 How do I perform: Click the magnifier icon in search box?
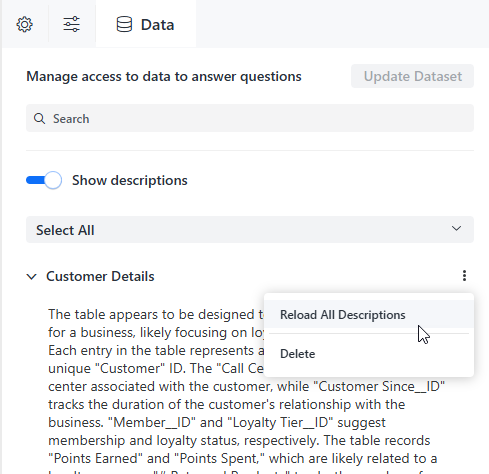point(39,118)
